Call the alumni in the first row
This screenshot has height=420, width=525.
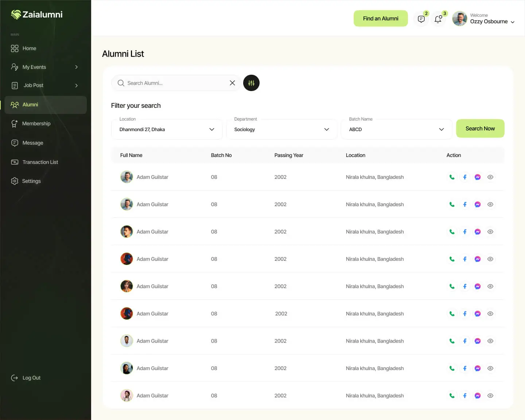pyautogui.click(x=452, y=177)
